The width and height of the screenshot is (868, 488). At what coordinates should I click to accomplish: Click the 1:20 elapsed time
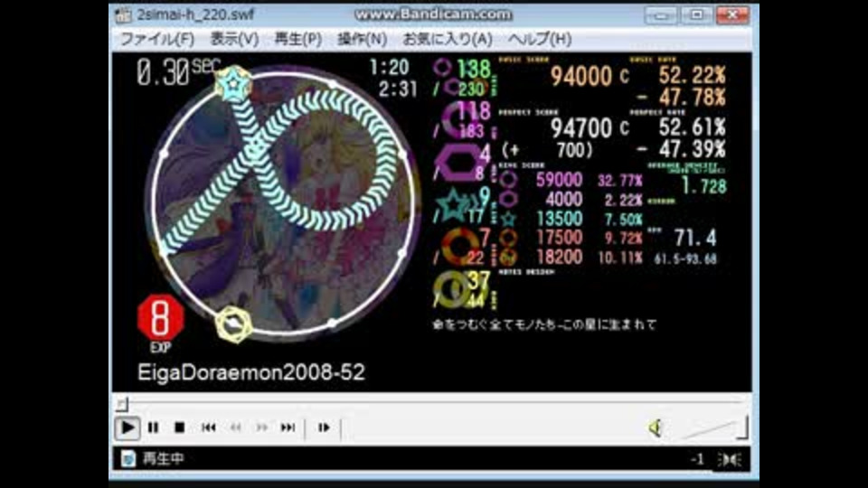(x=389, y=68)
